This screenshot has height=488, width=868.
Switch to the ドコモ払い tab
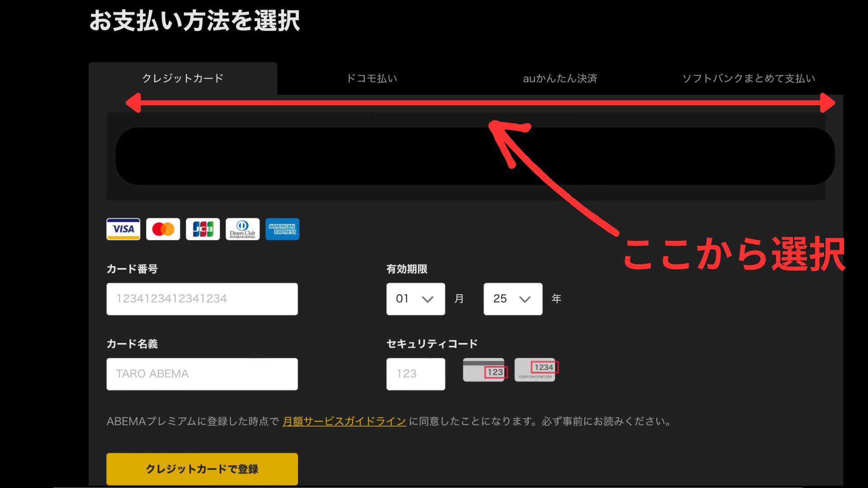372,78
